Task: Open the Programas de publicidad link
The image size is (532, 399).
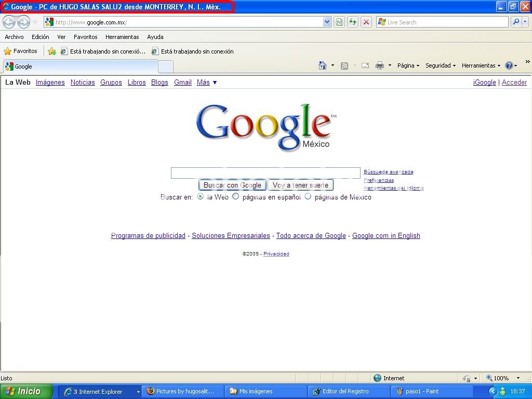Action: click(148, 236)
